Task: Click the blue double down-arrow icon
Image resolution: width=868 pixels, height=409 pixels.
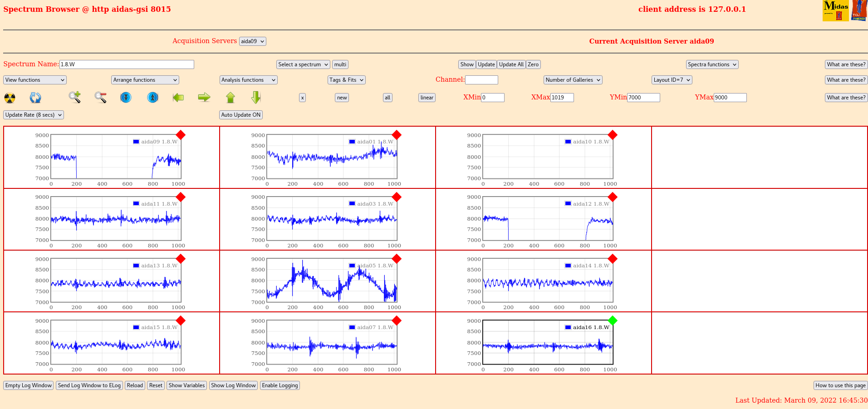Action: pos(126,97)
